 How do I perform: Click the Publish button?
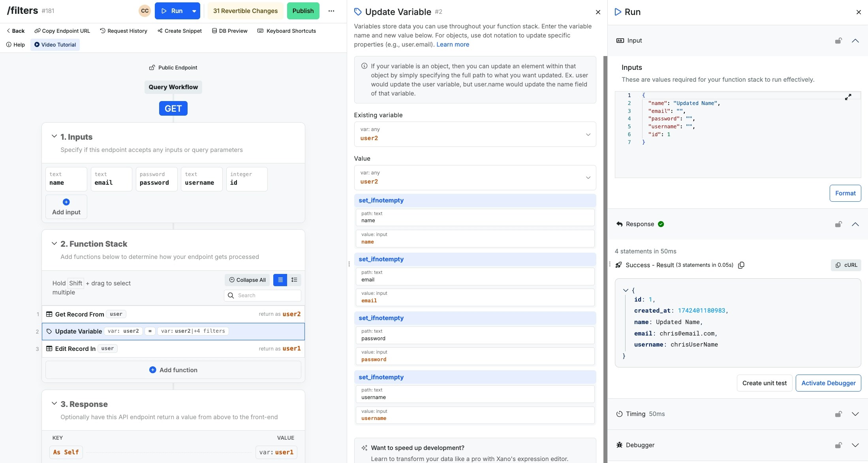303,11
